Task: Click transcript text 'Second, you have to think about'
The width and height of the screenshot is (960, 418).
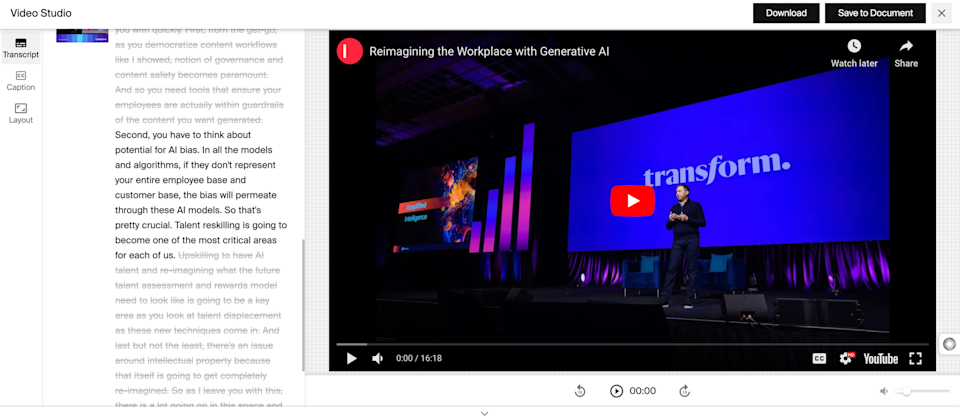Action: (x=183, y=135)
